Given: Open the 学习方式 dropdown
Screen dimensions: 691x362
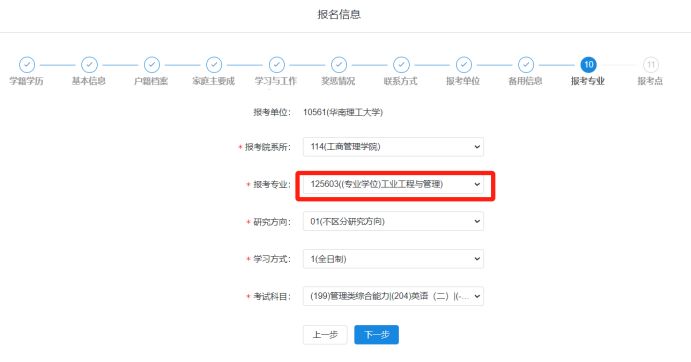Looking at the screenshot, I should pyautogui.click(x=393, y=259).
